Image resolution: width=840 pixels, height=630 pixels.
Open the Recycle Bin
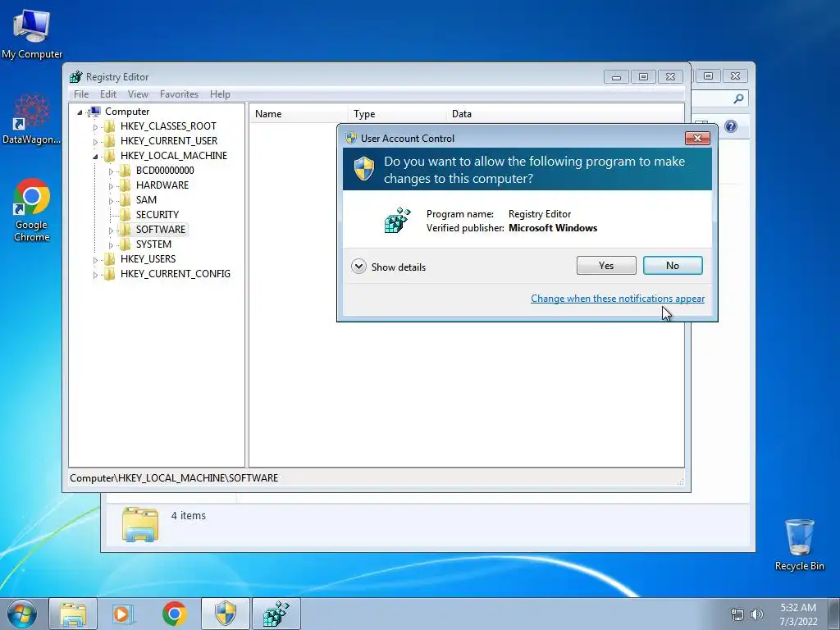[799, 545]
